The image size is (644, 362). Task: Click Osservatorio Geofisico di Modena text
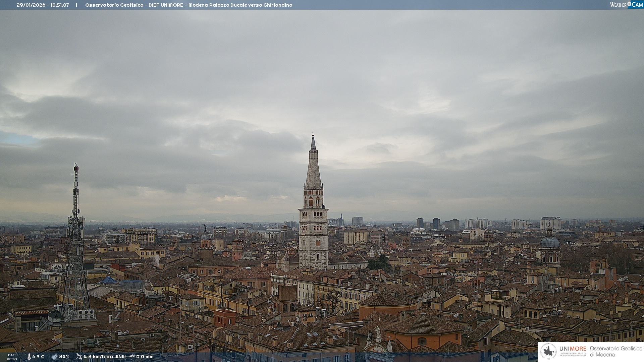[616, 352]
